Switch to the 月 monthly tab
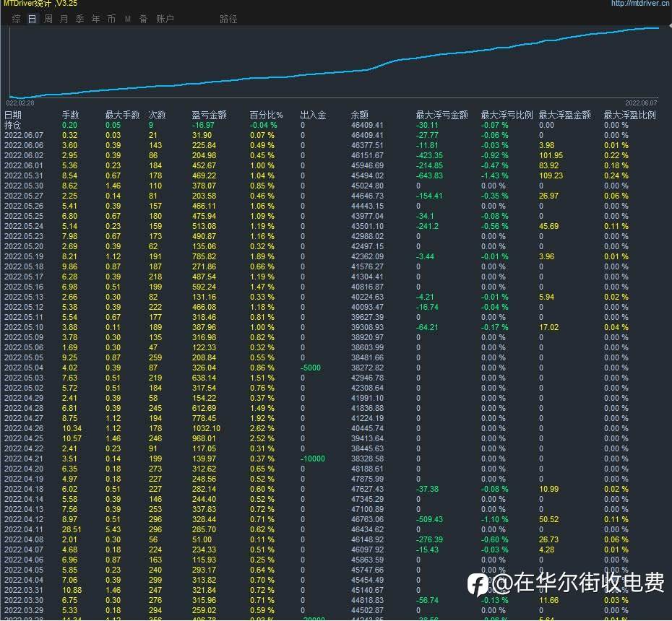The width and height of the screenshot is (672, 621). (64, 19)
